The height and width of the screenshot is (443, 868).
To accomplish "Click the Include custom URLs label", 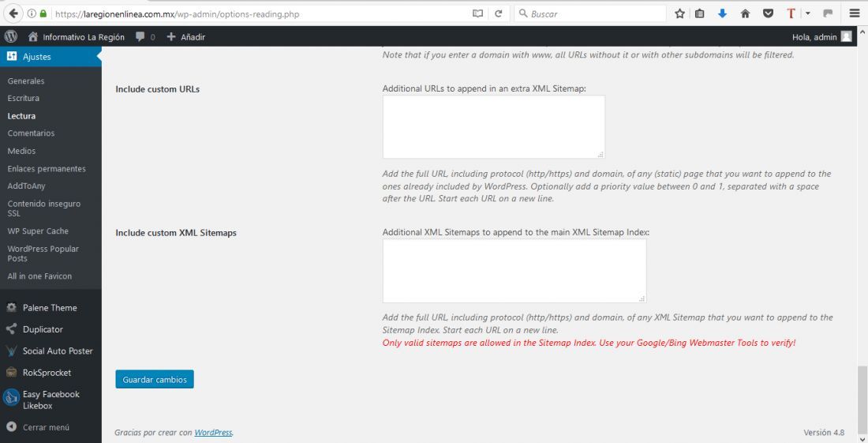I will click(x=158, y=89).
